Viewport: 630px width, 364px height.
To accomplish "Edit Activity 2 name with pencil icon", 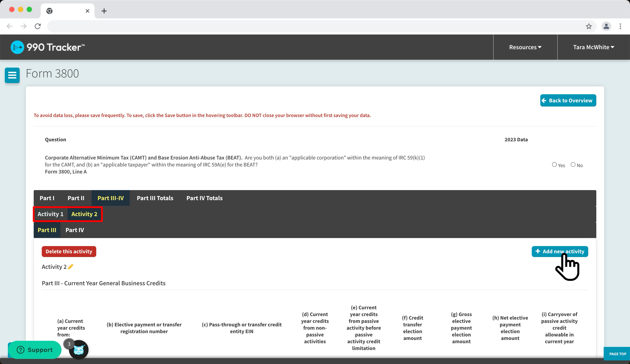I will pyautogui.click(x=70, y=267).
